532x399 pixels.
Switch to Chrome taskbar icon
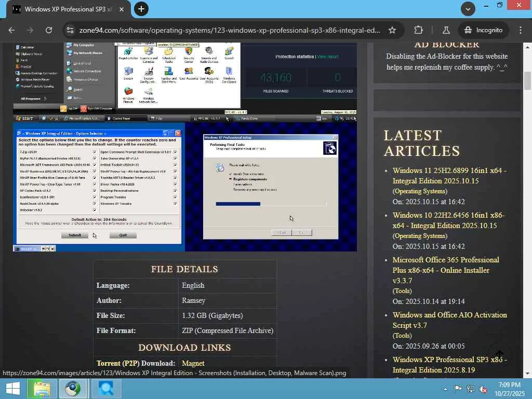[73, 389]
